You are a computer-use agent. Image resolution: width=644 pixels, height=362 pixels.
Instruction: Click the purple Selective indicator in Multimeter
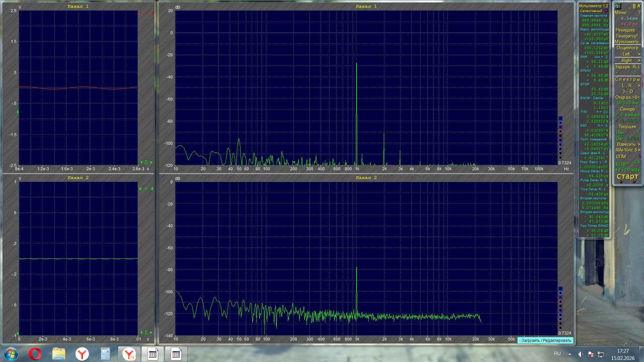(x=606, y=11)
